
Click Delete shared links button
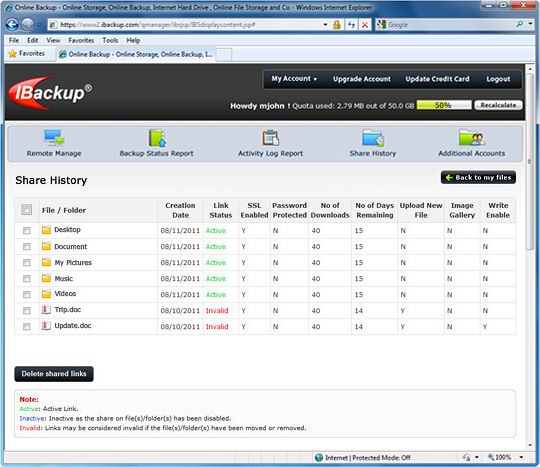[x=54, y=374]
